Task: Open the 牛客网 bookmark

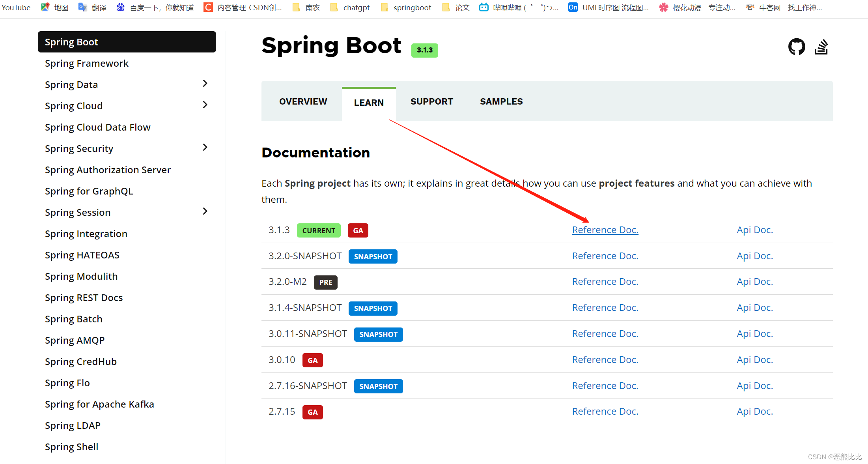Action: tap(784, 7)
